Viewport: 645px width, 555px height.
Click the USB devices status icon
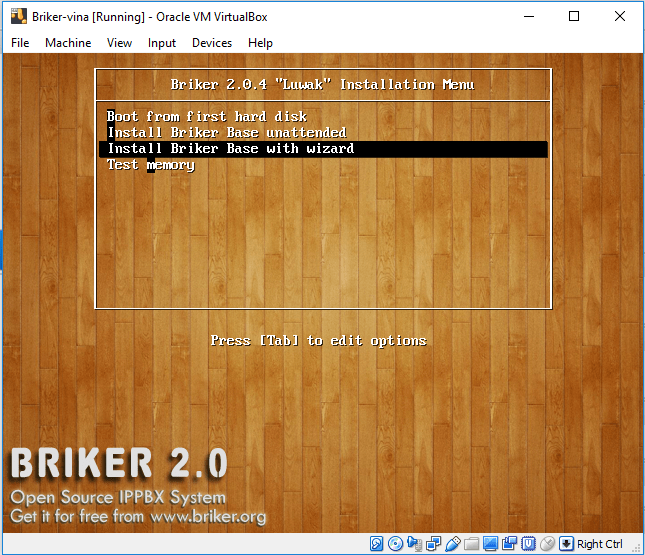click(x=453, y=544)
